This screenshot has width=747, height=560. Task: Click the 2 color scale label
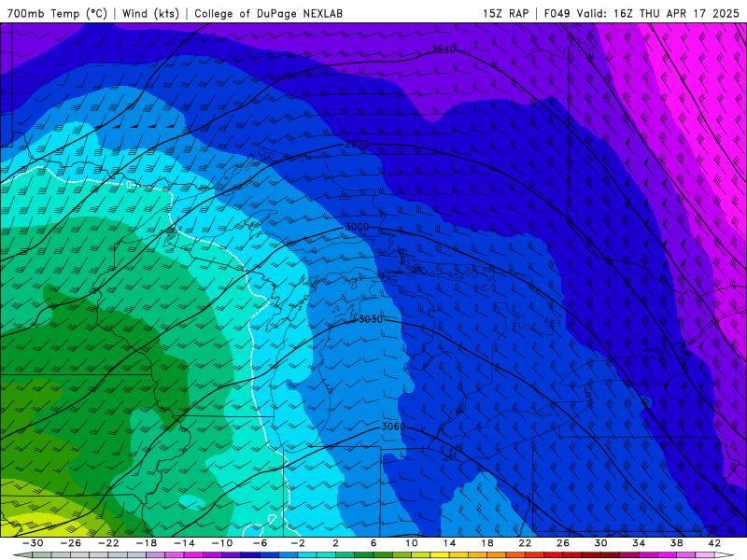click(x=335, y=543)
